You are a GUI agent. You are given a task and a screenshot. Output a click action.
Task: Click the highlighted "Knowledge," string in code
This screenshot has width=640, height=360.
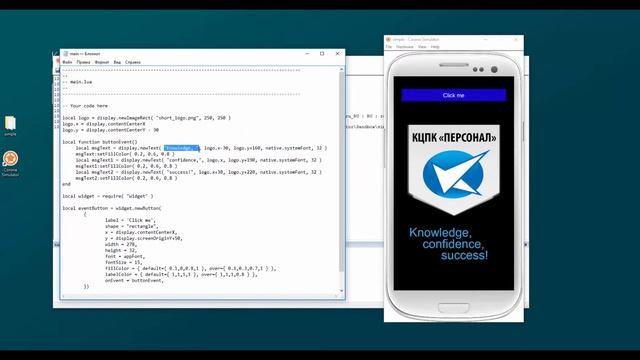coord(181,148)
